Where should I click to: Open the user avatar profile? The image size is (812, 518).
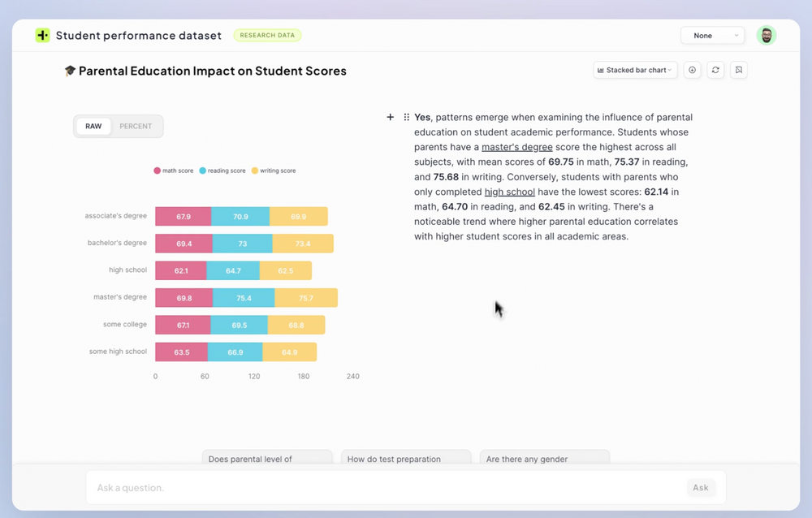point(766,35)
